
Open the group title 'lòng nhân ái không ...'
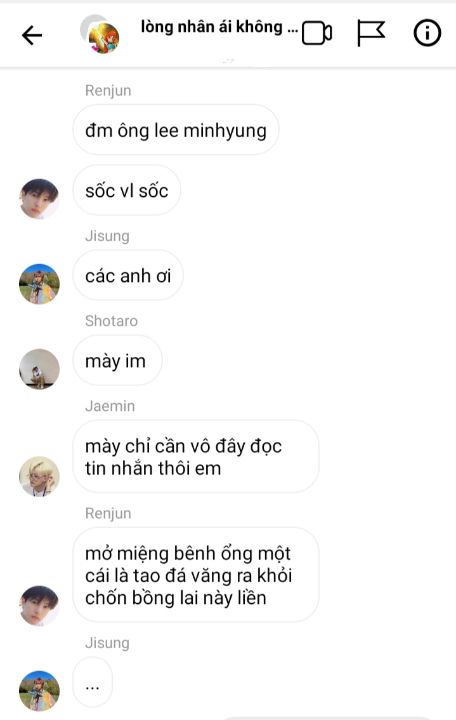coord(219,27)
